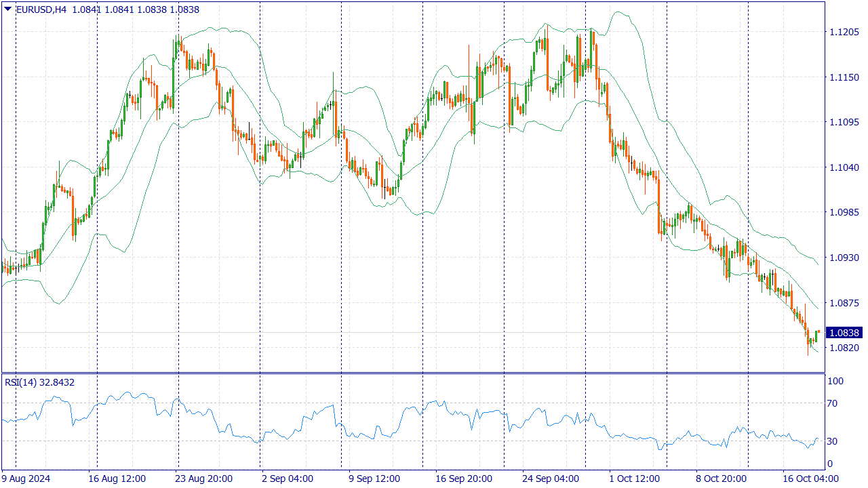Click the 1 Oct 12:00 time label
868x488 pixels.
click(x=635, y=478)
